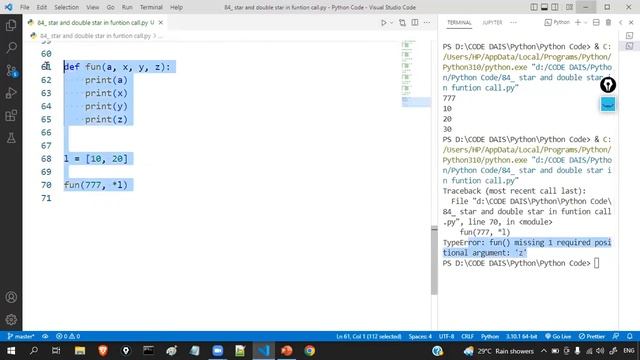This screenshot has width=640, height=360.
Task: Select the 84_ star and double star file tab
Action: (96, 22)
